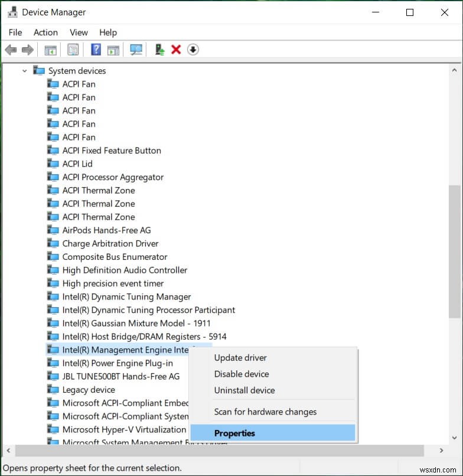Click horizontal scrollbar left arrow
Image resolution: width=463 pixels, height=476 pixels.
8,451
